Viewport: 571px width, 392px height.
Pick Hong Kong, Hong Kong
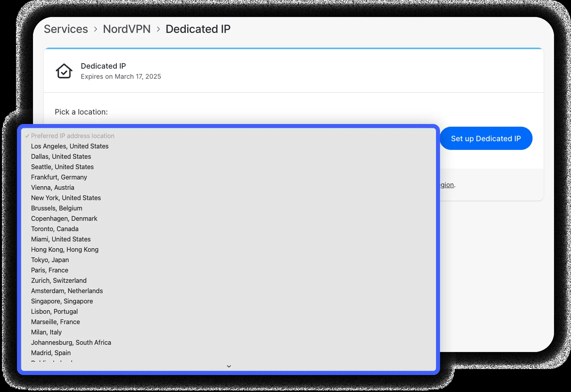point(229,249)
